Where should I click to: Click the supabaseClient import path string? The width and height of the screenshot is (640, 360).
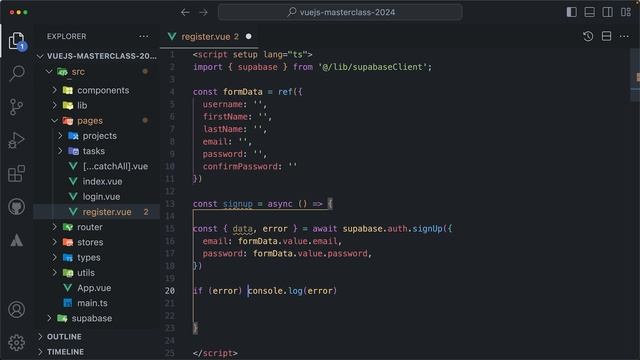(374, 67)
